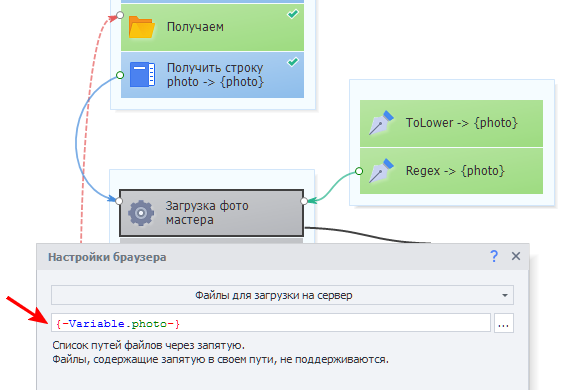Click the gear icon of Загрузка фото мастера
This screenshot has width=568, height=390.
141,213
